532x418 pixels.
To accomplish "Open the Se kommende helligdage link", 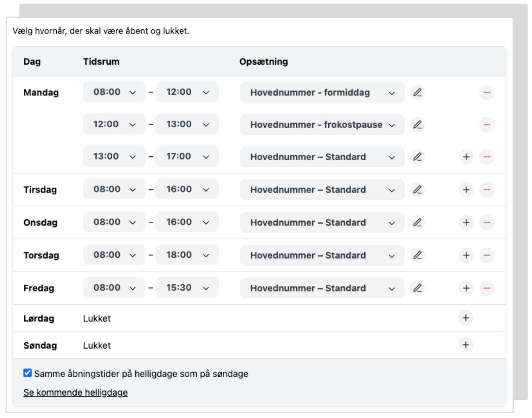I will (76, 392).
